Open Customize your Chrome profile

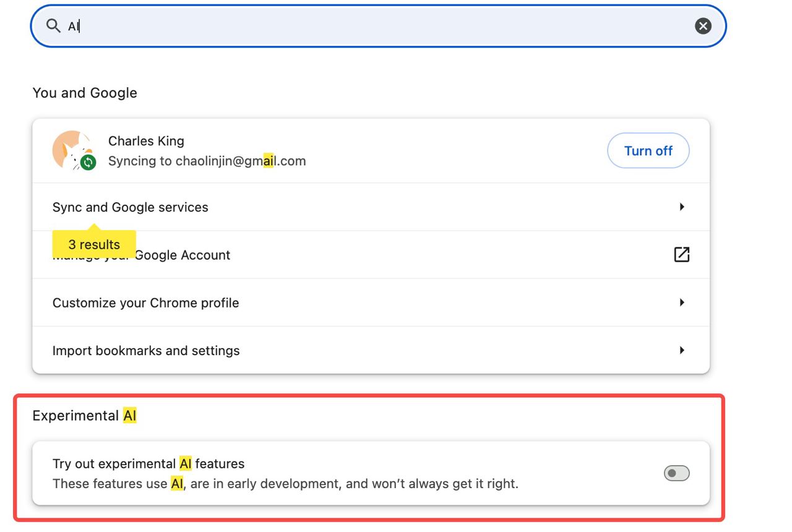point(371,302)
